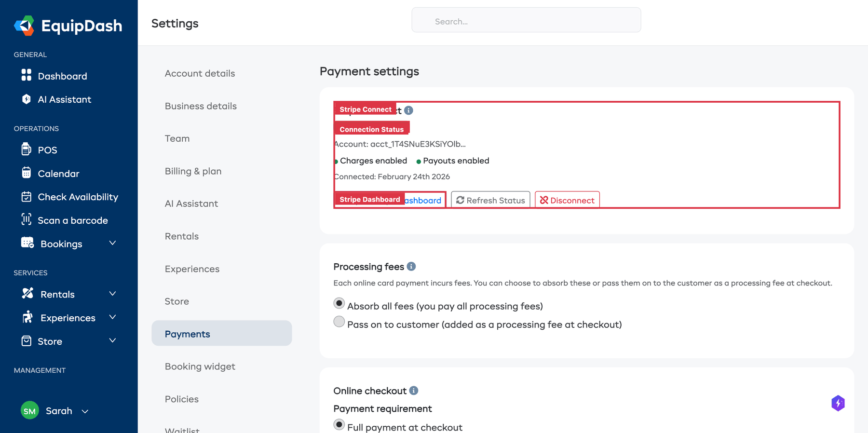Viewport: 868px width, 433px height.
Task: Click the SM avatar badge for Sarah
Action: [30, 410]
